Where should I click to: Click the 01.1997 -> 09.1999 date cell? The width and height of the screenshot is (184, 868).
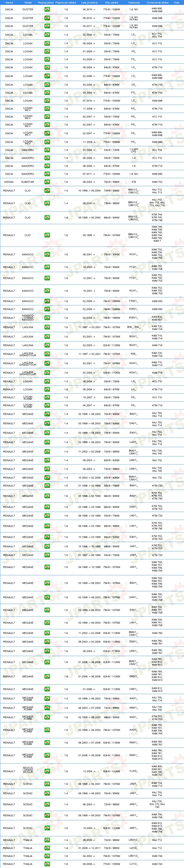pos(89,555)
